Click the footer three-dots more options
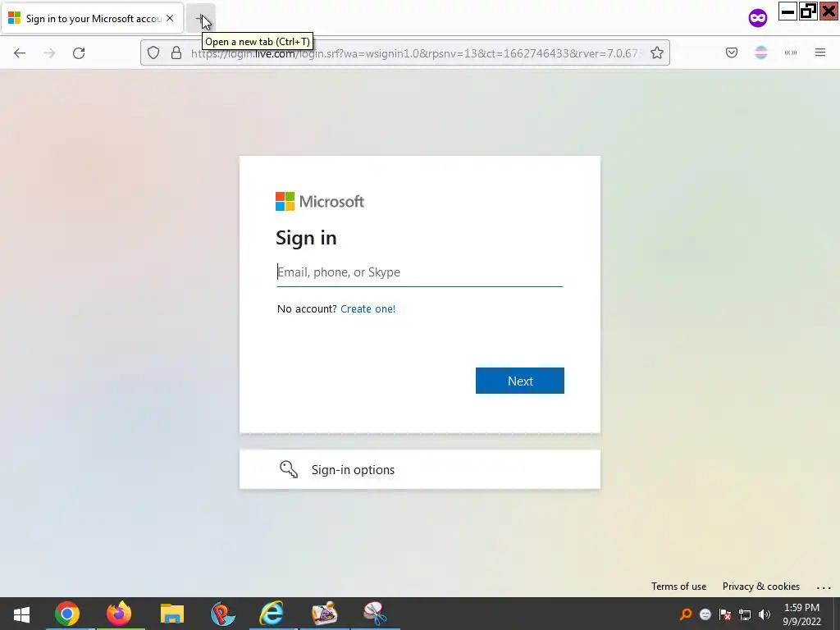This screenshot has width=840, height=630. pyautogui.click(x=824, y=587)
